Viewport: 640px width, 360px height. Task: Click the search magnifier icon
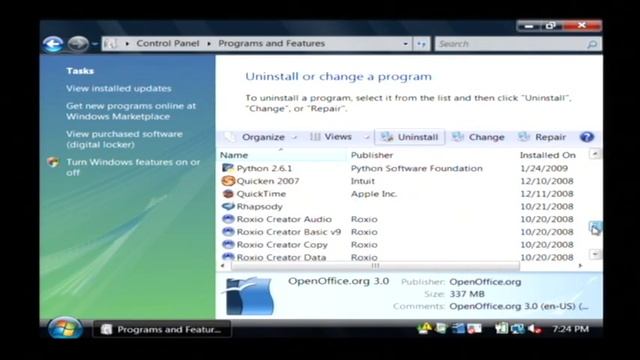click(x=592, y=44)
